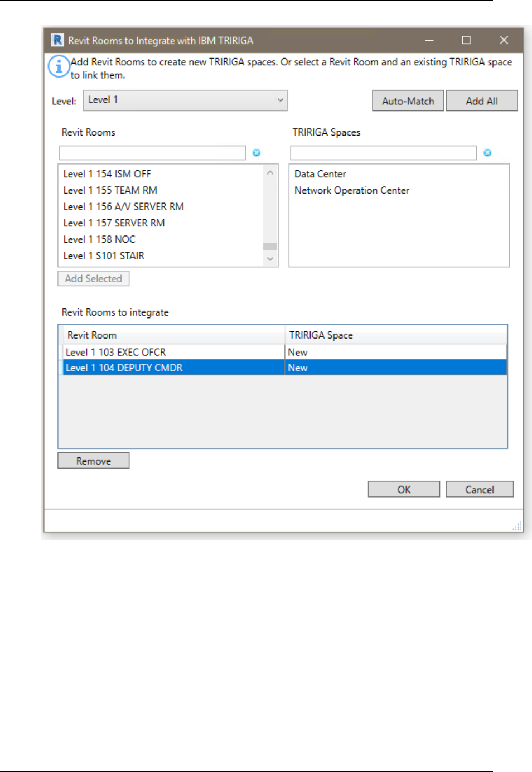The height and width of the screenshot is (772, 532).
Task: Click the Auto-Match button
Action: [408, 101]
